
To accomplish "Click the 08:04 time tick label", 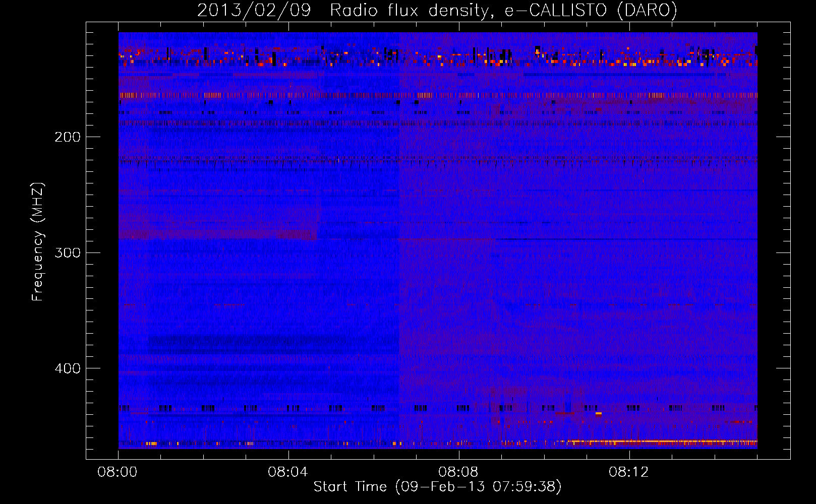I will coord(288,472).
